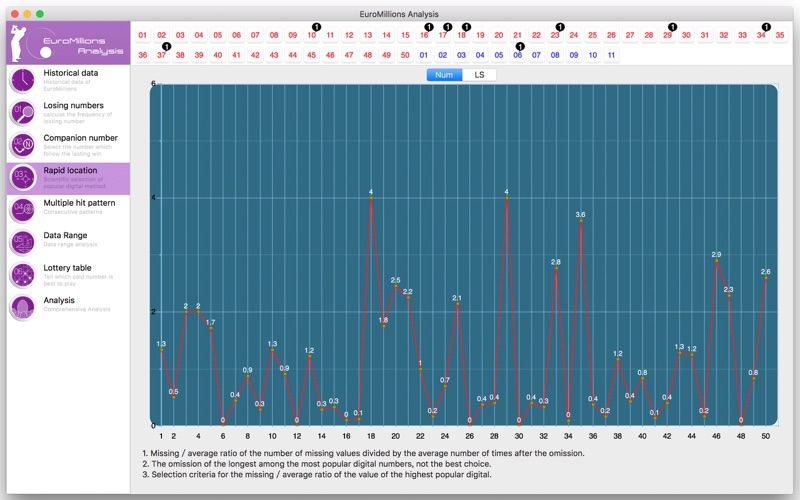The width and height of the screenshot is (800, 500).
Task: Click count badge on blue 06
Action: (x=520, y=47)
